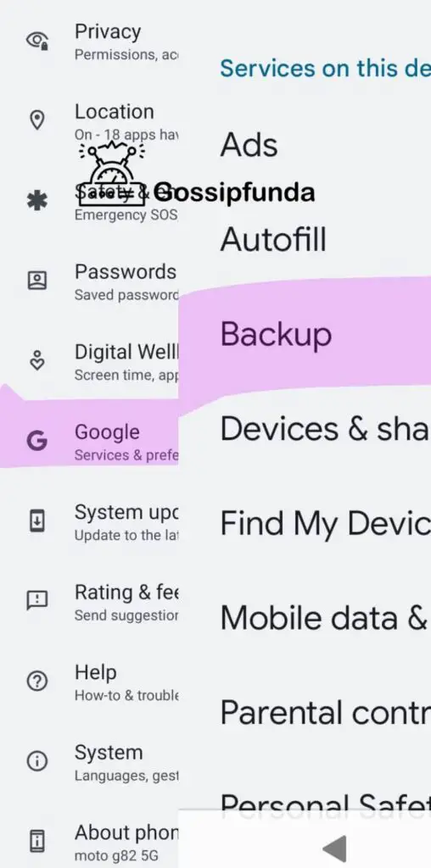
Task: Select Mobile data & messaging entry
Action: coord(325,618)
